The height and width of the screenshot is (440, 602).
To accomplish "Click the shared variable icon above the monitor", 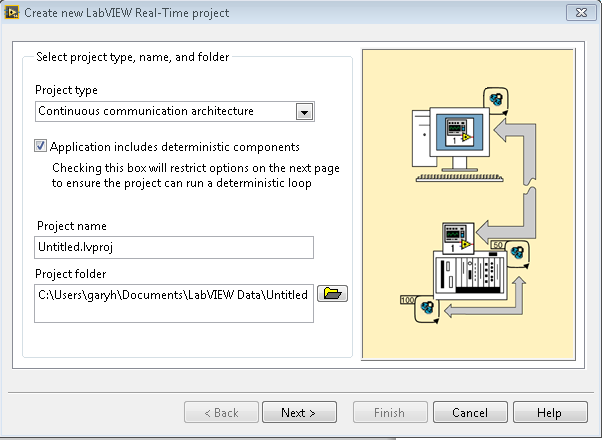I will coord(496,101).
